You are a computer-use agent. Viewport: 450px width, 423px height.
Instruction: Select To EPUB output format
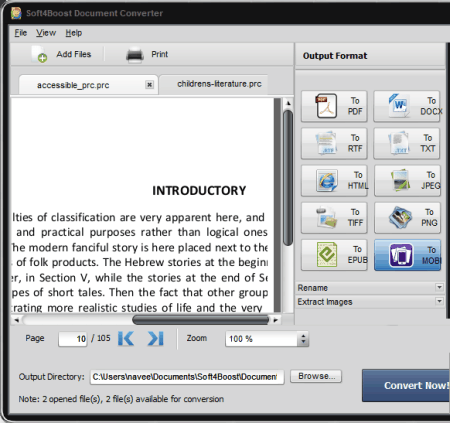click(x=334, y=255)
